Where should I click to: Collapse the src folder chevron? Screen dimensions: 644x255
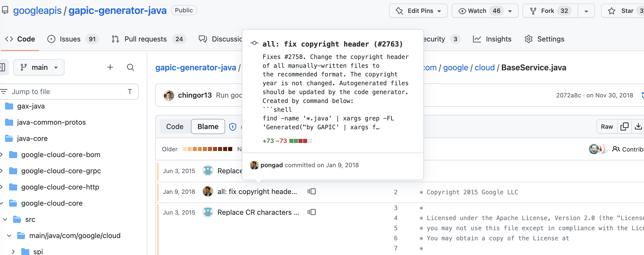click(x=5, y=220)
